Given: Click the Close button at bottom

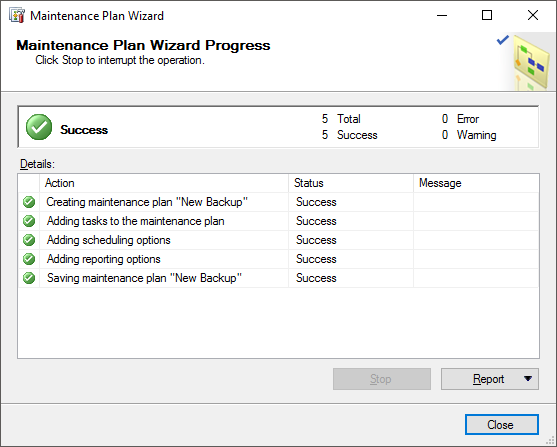Looking at the screenshot, I should [x=502, y=425].
